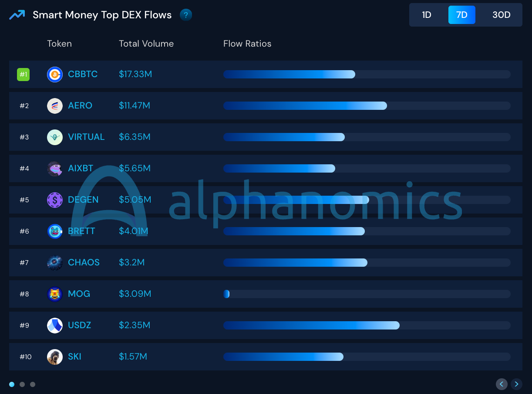Screen dimensions: 532x394
Task: Click the trending arrow icon beside the title
Action: (x=17, y=15)
